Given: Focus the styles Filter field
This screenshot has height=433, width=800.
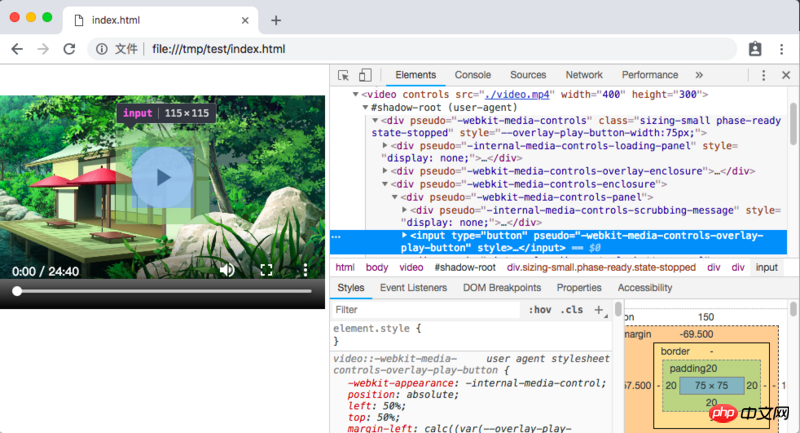Looking at the screenshot, I should tap(426, 310).
